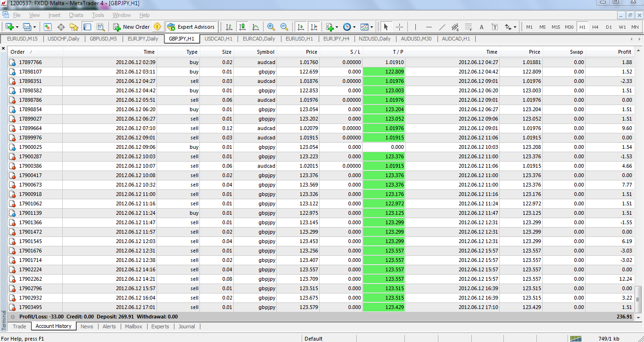Screen dimensions: 644x342
Task: Open the Tools menu
Action: pyautogui.click(x=98, y=15)
